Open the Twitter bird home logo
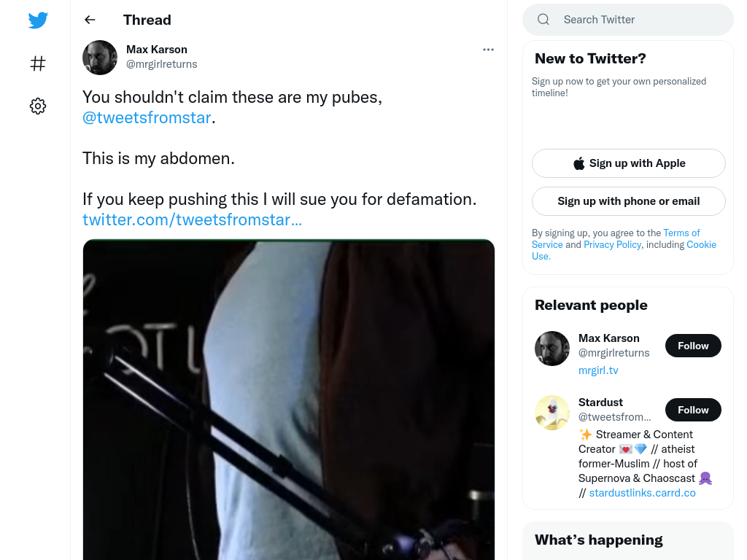747x560 pixels. click(x=38, y=20)
